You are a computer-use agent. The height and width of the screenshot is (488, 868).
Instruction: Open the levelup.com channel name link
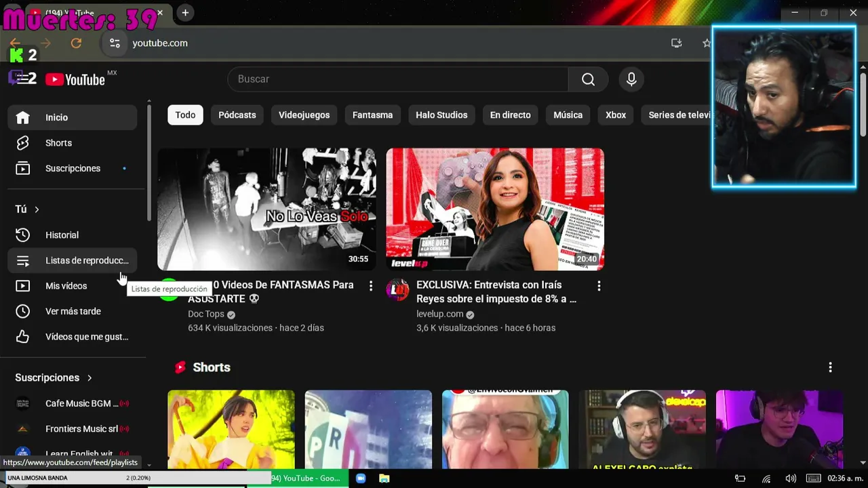439,314
